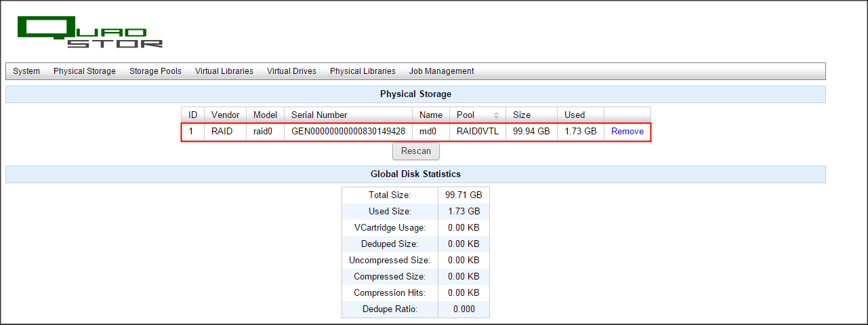Click the Dedupe Ratio value cell
868x325 pixels.
(463, 309)
